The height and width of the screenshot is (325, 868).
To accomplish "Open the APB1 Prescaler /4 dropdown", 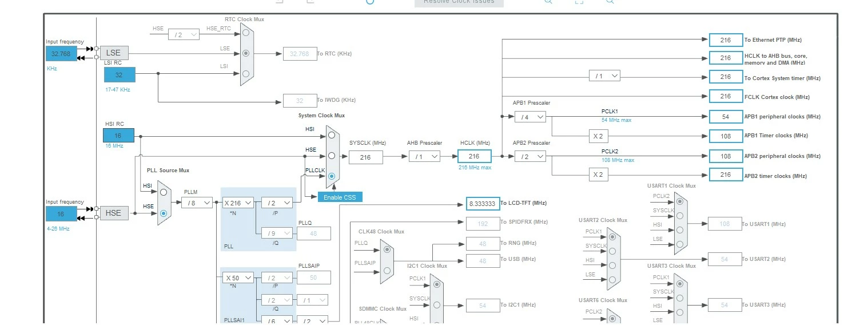I will (x=530, y=117).
